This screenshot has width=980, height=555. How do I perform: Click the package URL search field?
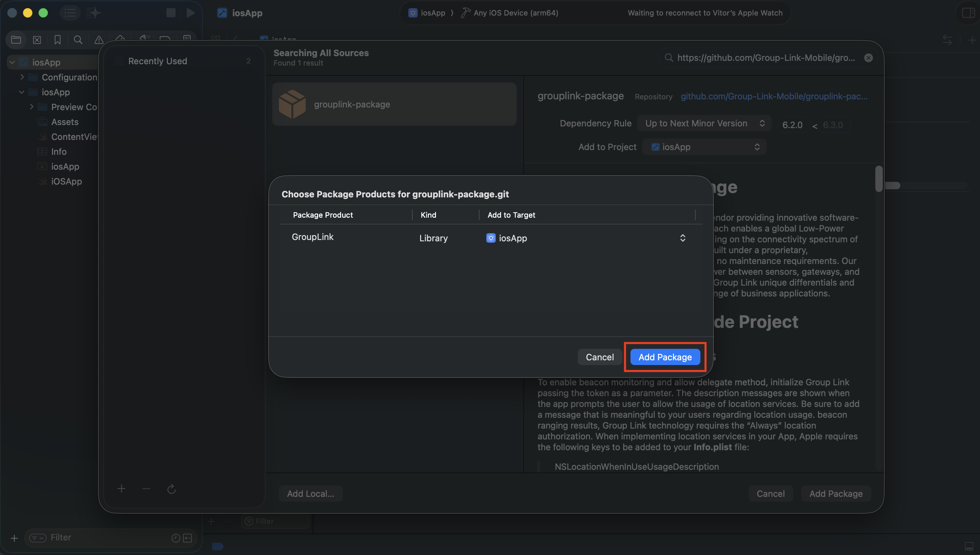coord(765,58)
